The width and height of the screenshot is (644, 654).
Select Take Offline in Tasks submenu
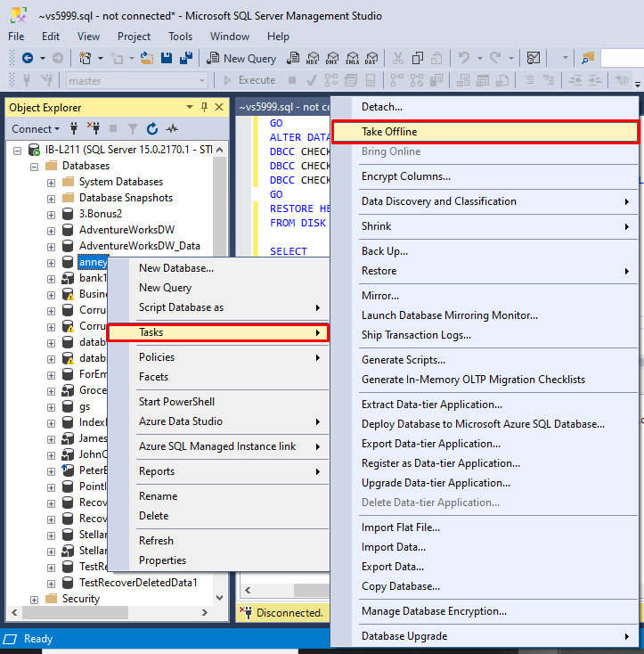tap(485, 132)
